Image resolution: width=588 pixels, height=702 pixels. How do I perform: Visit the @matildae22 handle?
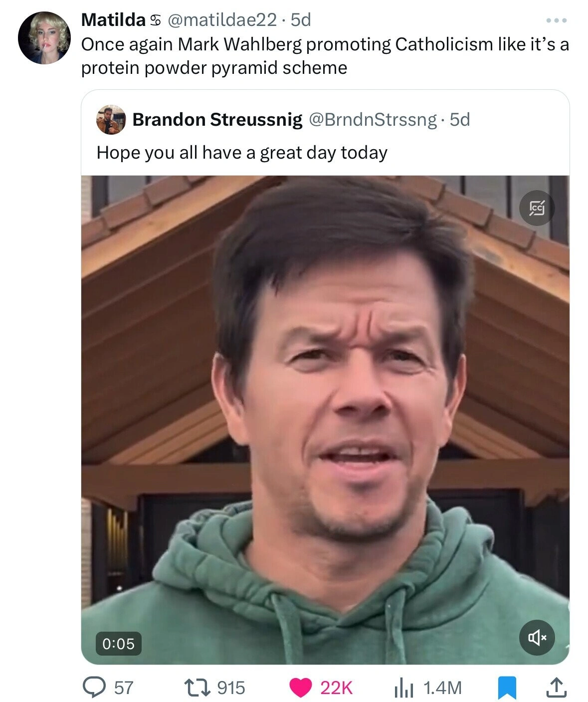(223, 20)
